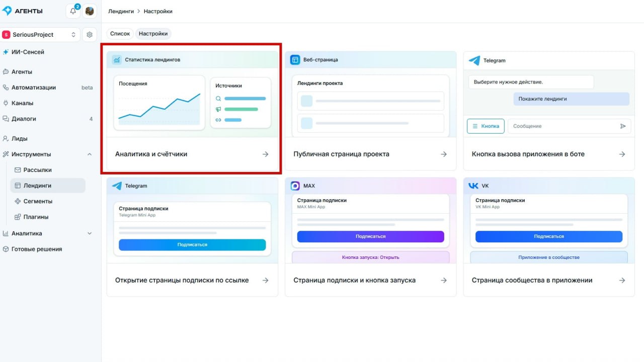The height and width of the screenshot is (362, 644).
Task: Click the send message paper-plane icon
Action: [x=623, y=126]
